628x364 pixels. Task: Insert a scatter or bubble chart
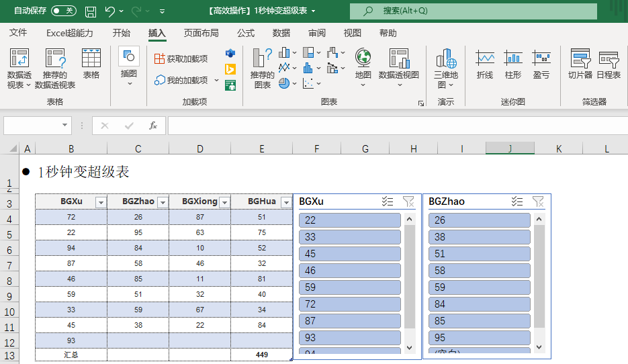[312, 83]
